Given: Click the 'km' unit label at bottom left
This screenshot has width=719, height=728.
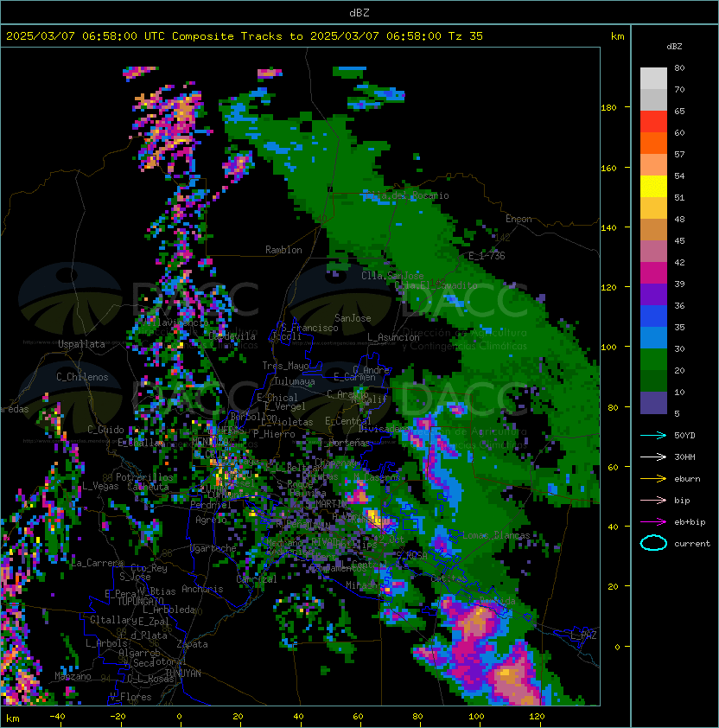Looking at the screenshot, I should (x=13, y=718).
